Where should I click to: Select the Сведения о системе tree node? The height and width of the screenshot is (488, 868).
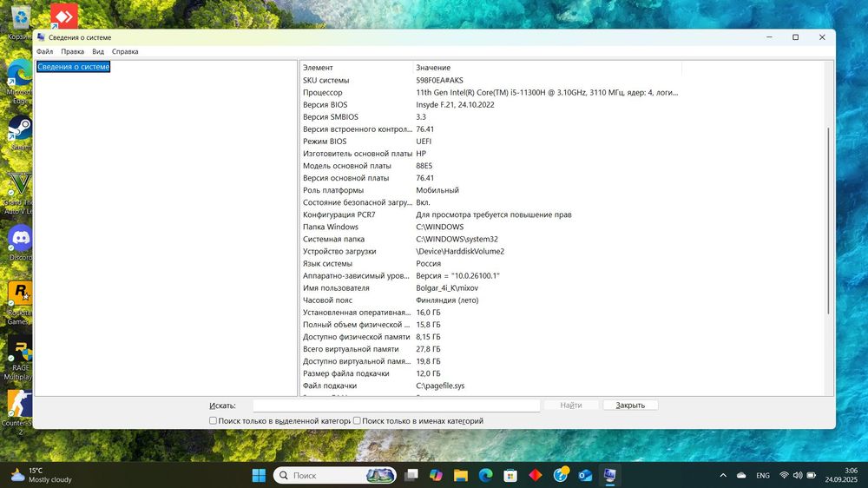(x=74, y=67)
